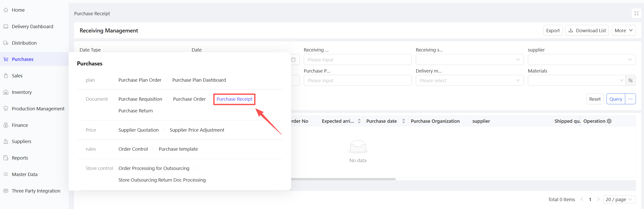Open the column settings gear icon

coord(609,121)
